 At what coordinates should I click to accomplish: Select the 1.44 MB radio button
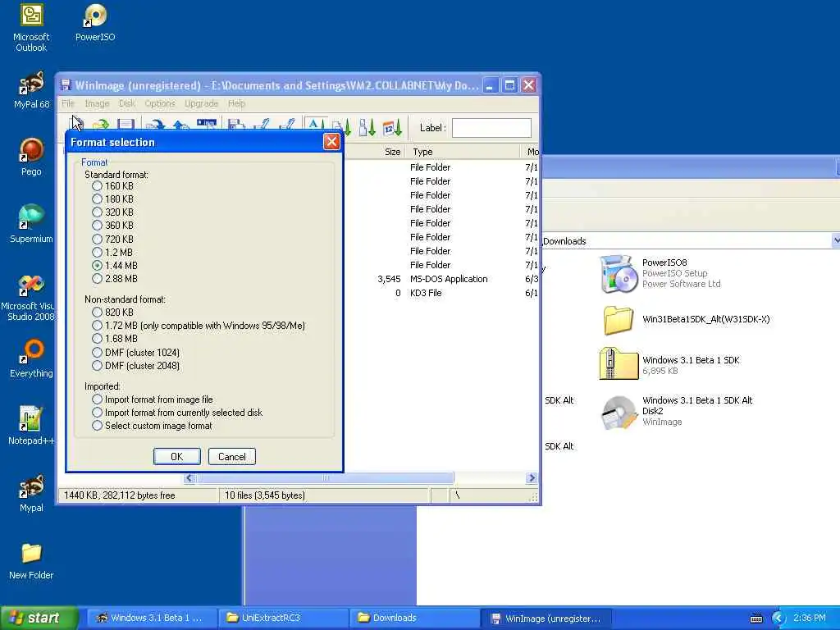[x=97, y=266]
